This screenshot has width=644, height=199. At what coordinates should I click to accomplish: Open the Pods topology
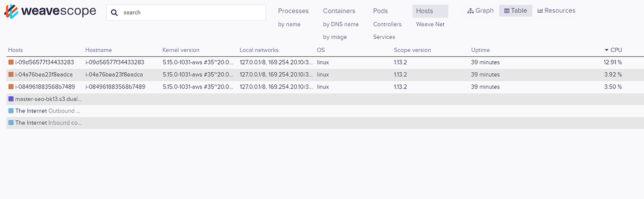[x=381, y=11]
